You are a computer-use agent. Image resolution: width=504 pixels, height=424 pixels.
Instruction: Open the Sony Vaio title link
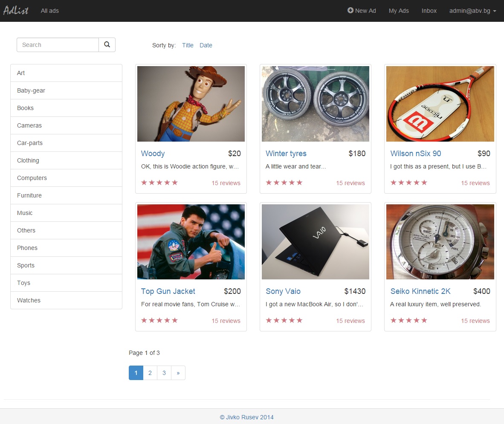point(283,291)
